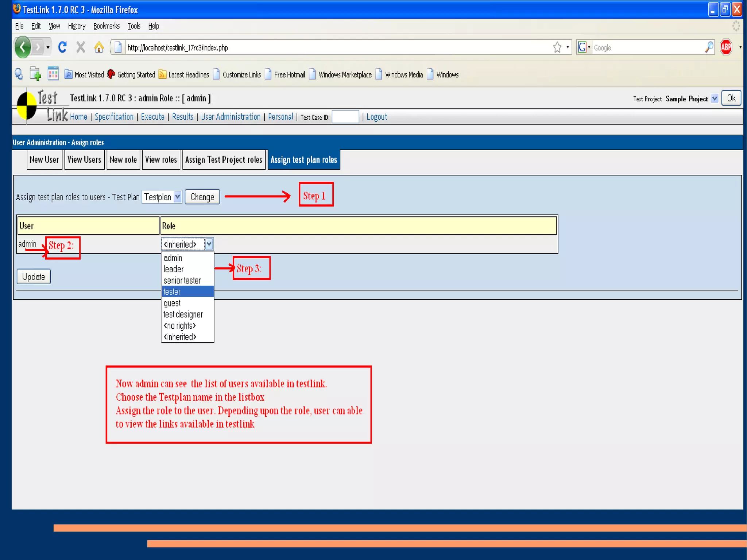
Task: Open the Most Visited bookmarks folder
Action: coord(84,74)
